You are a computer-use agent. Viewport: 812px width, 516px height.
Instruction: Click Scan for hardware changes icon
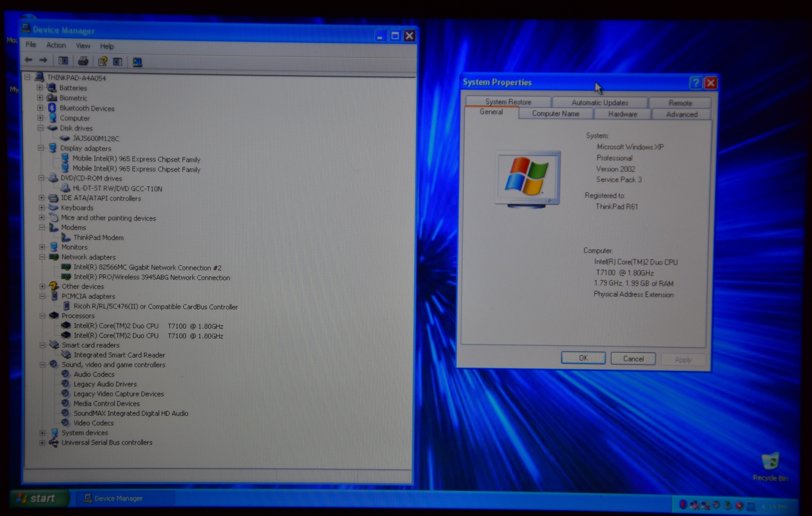point(137,62)
